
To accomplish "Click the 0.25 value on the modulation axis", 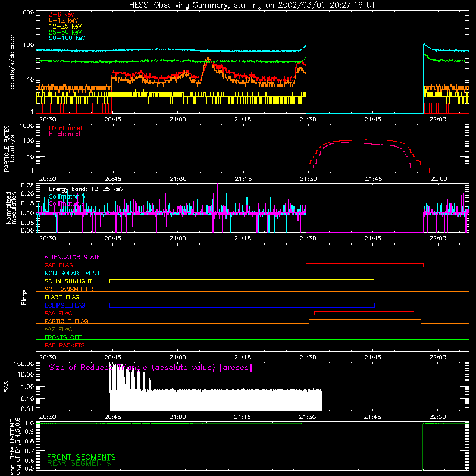I will 27,185.
